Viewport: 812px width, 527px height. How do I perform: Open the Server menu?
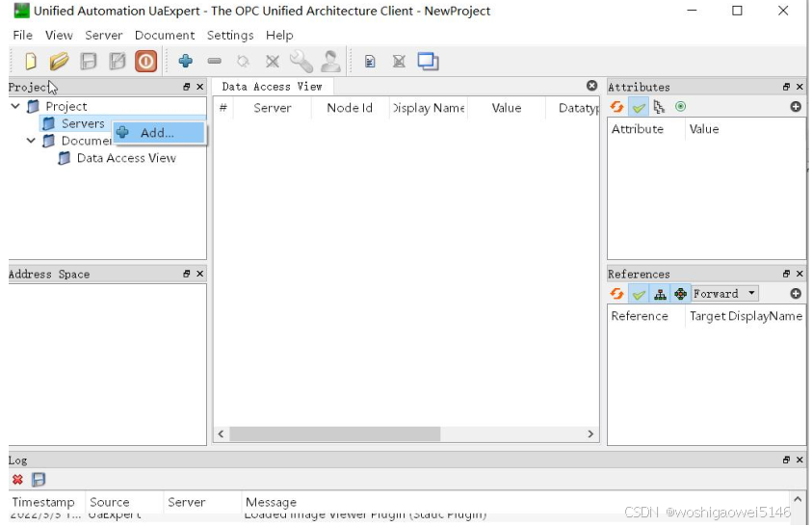tap(104, 36)
